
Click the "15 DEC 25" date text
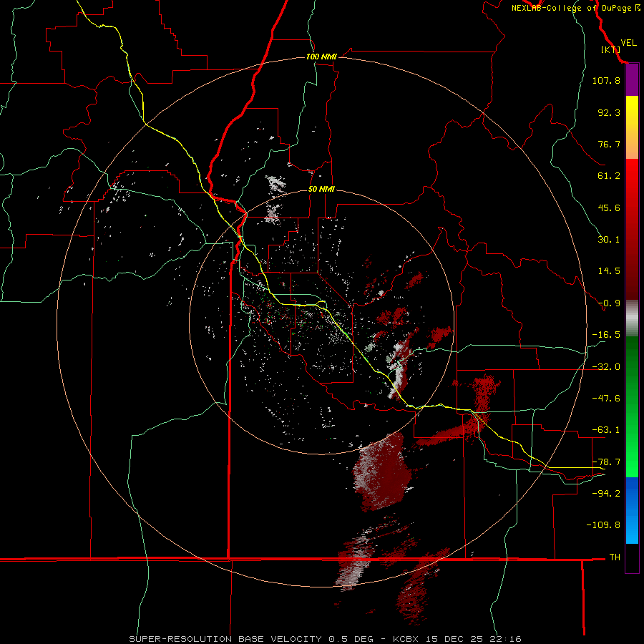453,639
